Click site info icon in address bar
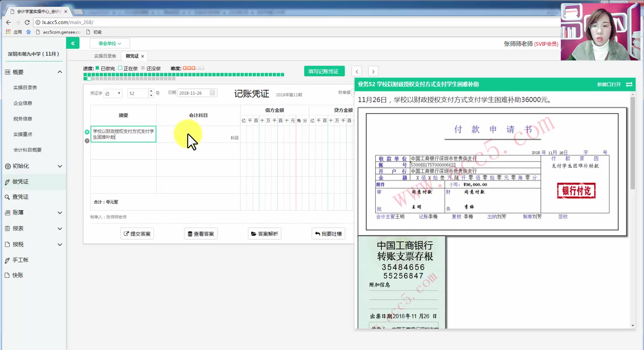Viewport: 644px width, 350px height. [38, 22]
